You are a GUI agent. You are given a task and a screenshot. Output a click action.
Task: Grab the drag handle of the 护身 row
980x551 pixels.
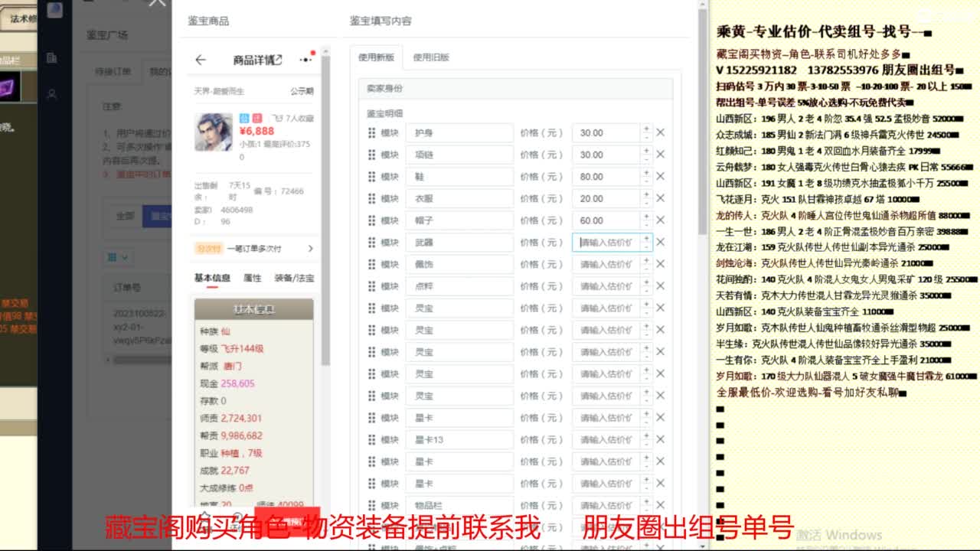372,132
